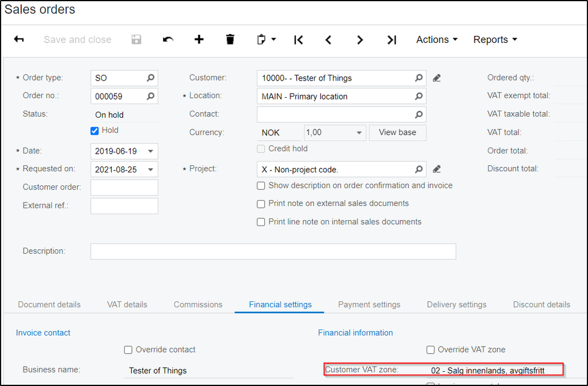Screen dimensions: 588x386
Task: Click the undo icon in toolbar
Action: click(168, 39)
